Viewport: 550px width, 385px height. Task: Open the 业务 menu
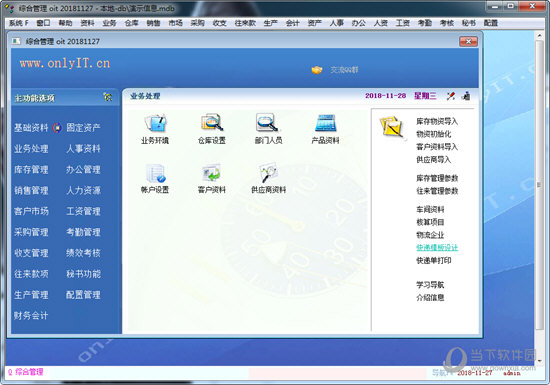[x=109, y=23]
